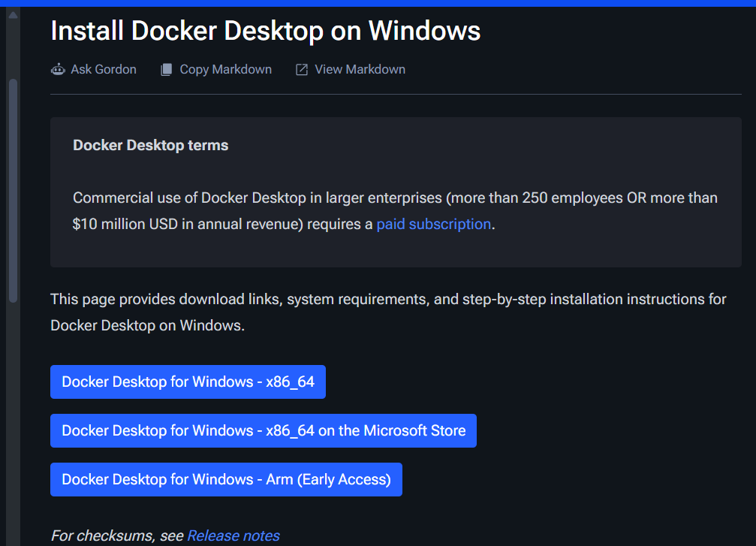
Task: Click the scrollbar up arrow
Action: pos(13,14)
